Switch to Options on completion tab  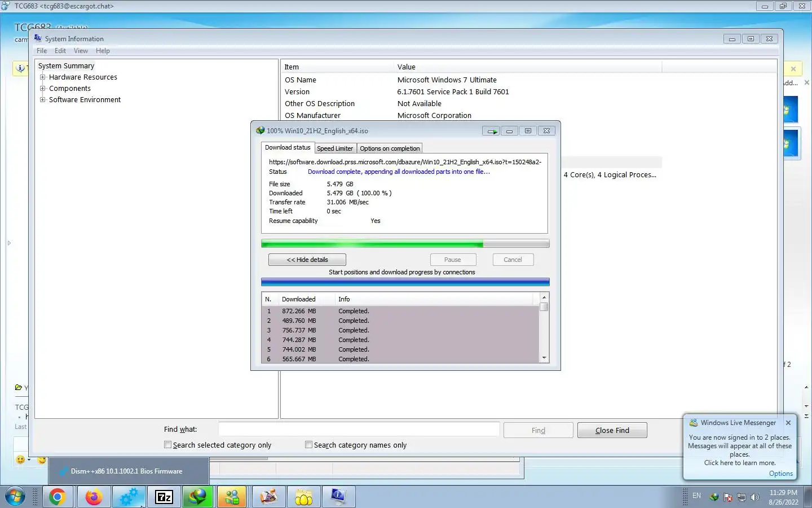click(x=390, y=148)
